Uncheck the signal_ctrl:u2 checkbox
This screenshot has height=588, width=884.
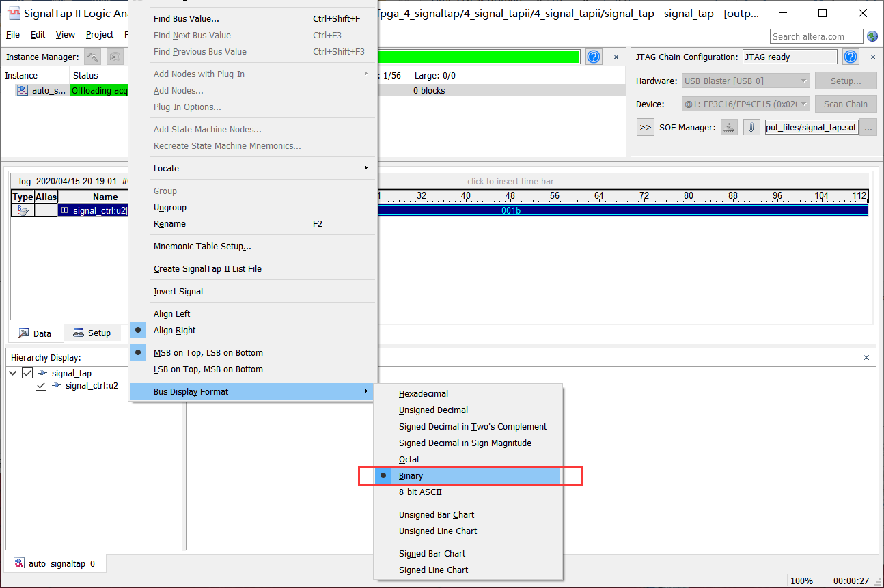point(41,385)
